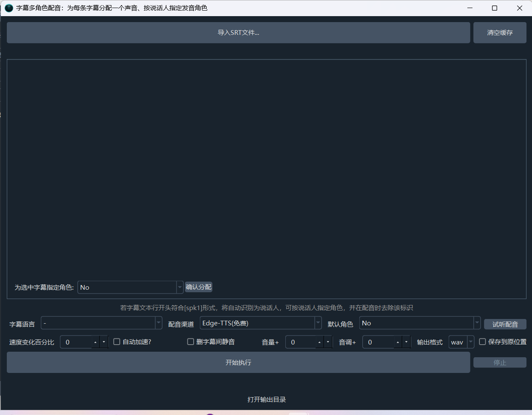The image size is (532, 415).
Task: Expand the 字幕语言 dropdown
Action: coord(101,323)
